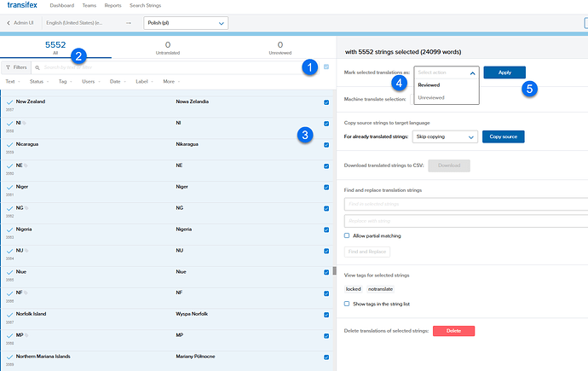This screenshot has height=371, width=588.
Task: Click the translated checkmark icon beside Nicaragua
Action: point(9,144)
